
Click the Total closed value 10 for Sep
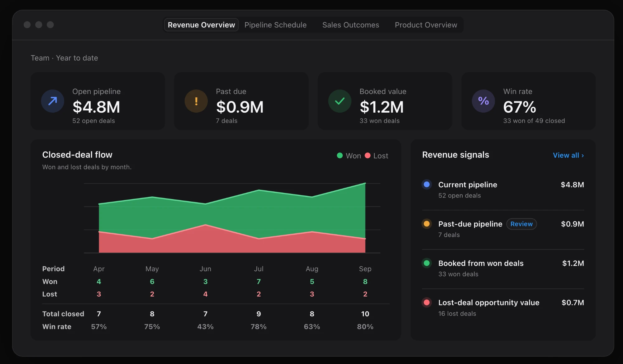tap(365, 314)
